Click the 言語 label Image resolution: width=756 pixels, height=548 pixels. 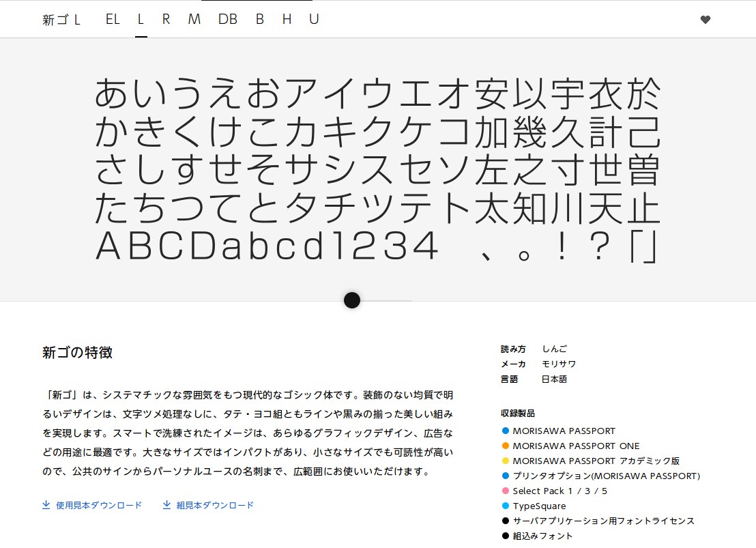point(510,379)
